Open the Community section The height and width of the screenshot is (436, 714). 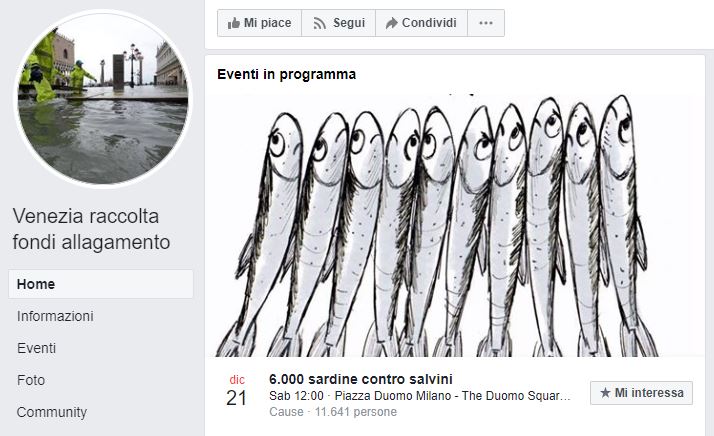point(51,412)
